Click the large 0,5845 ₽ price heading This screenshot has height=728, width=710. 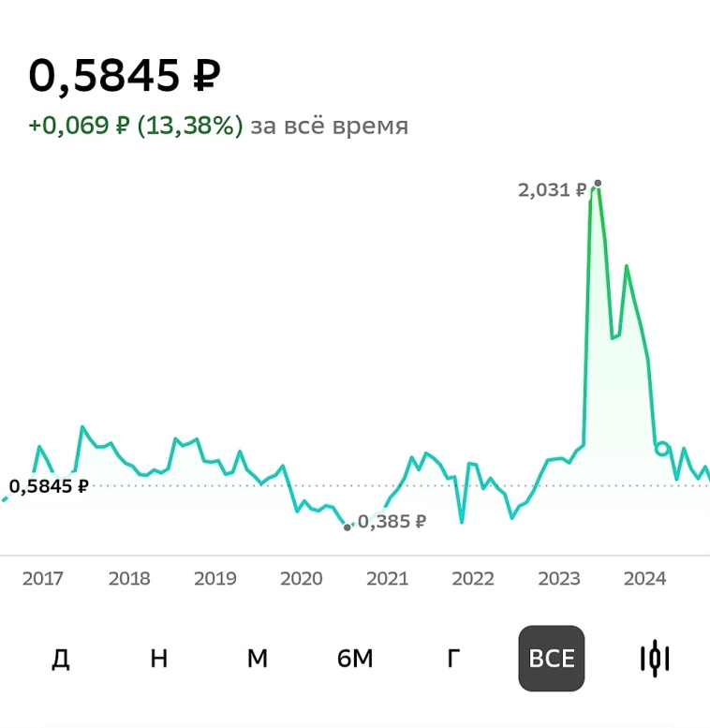125,76
